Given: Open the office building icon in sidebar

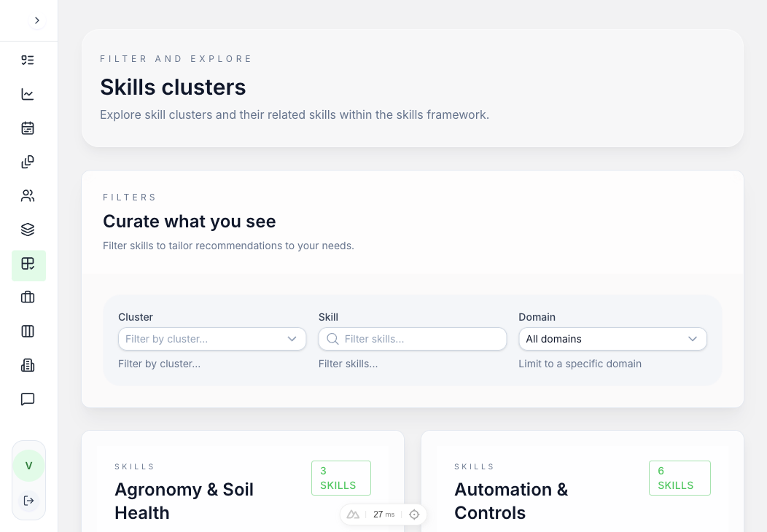Looking at the screenshot, I should tap(28, 365).
